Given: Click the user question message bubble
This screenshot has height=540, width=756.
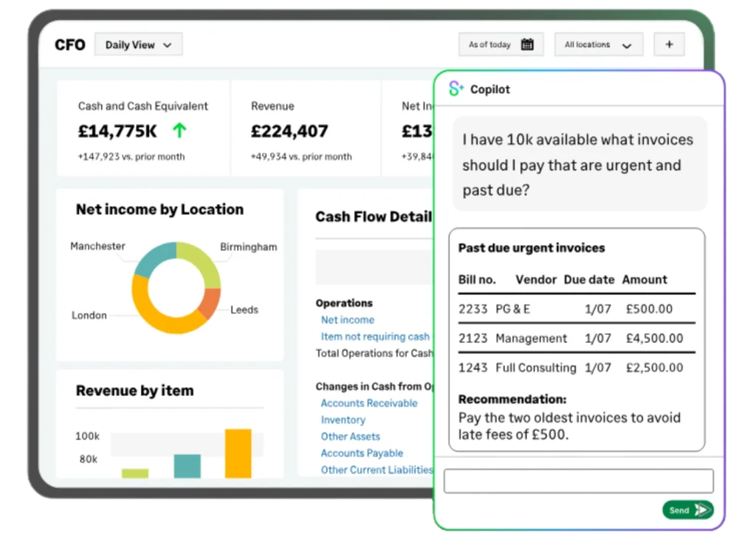Looking at the screenshot, I should [580, 164].
